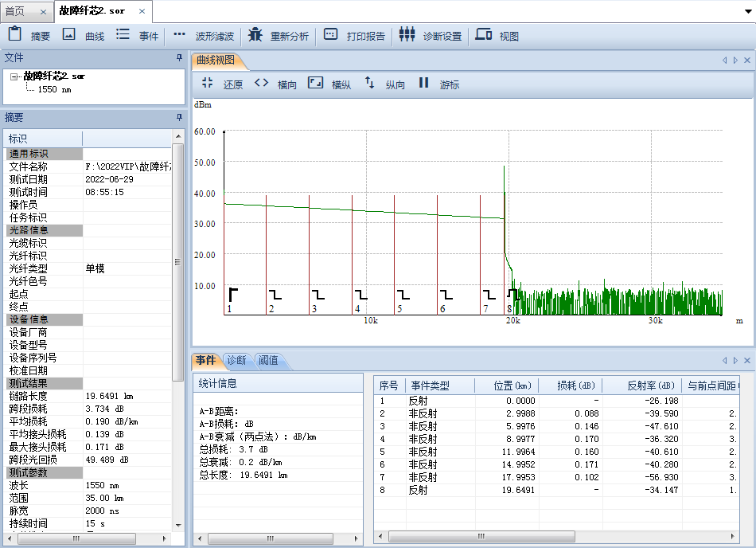Image resolution: width=756 pixels, height=548 pixels.
Task: Click the 视图 view icon
Action: [x=483, y=35]
